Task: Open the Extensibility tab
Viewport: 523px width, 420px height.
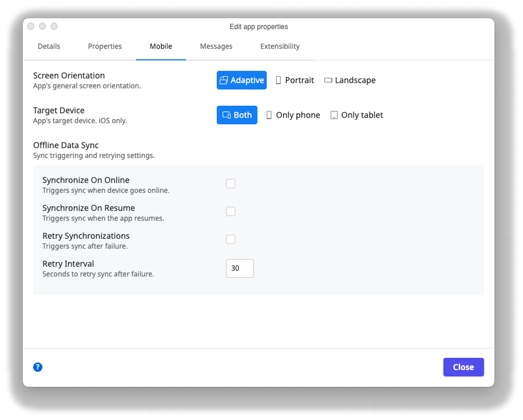Action: [x=280, y=46]
